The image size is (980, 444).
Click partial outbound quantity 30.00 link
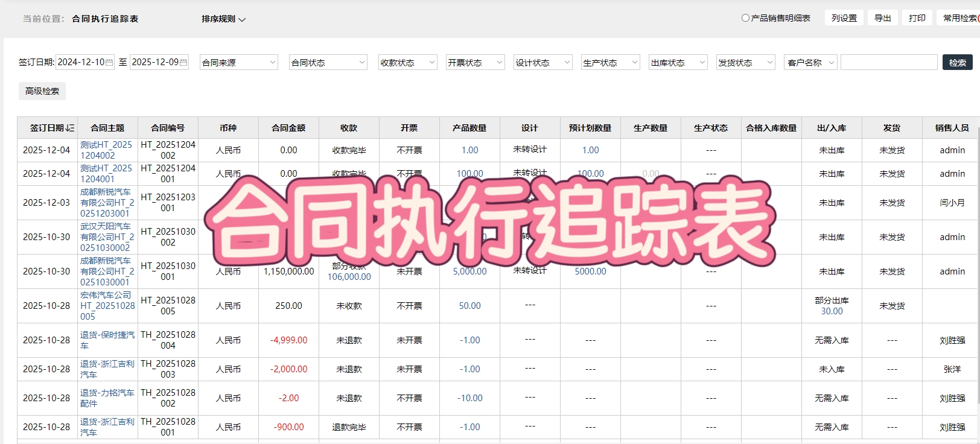832,311
